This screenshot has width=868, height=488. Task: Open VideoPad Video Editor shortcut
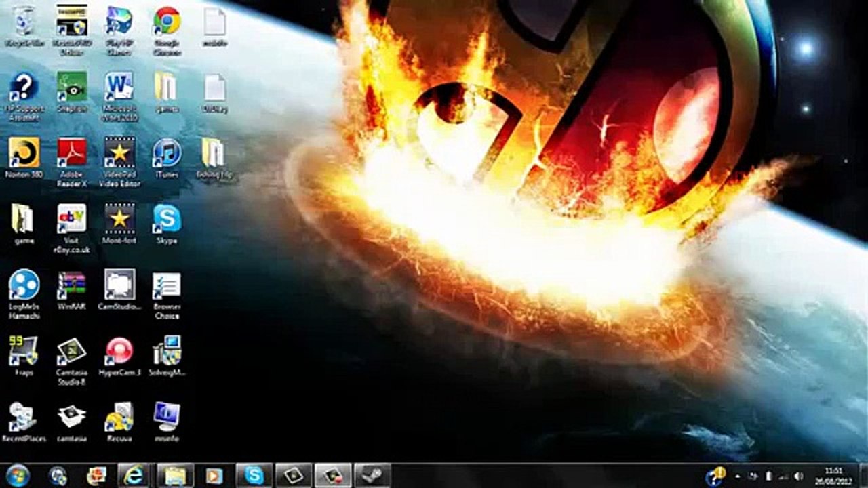tap(119, 163)
